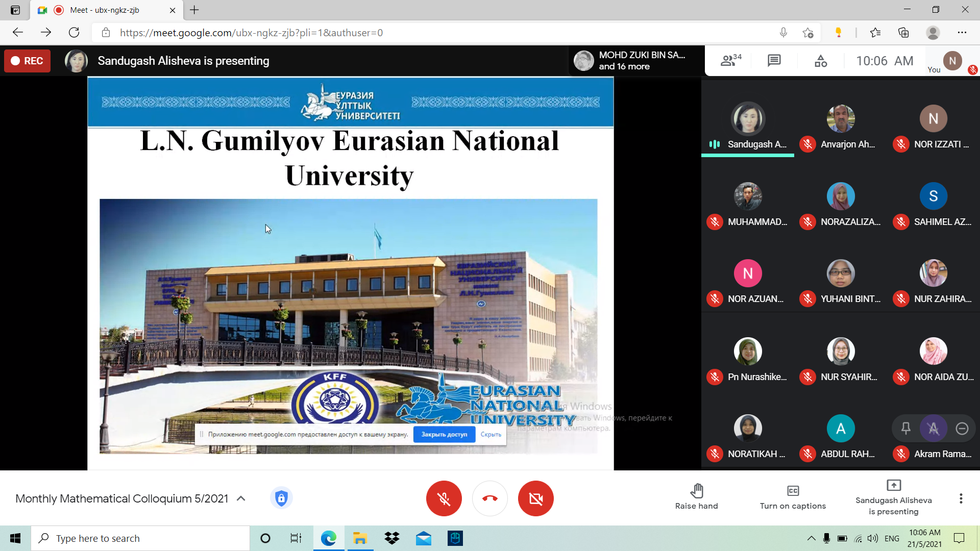Click your own 'You' avatar tile
This screenshot has height=551, width=980.
coord(952,61)
